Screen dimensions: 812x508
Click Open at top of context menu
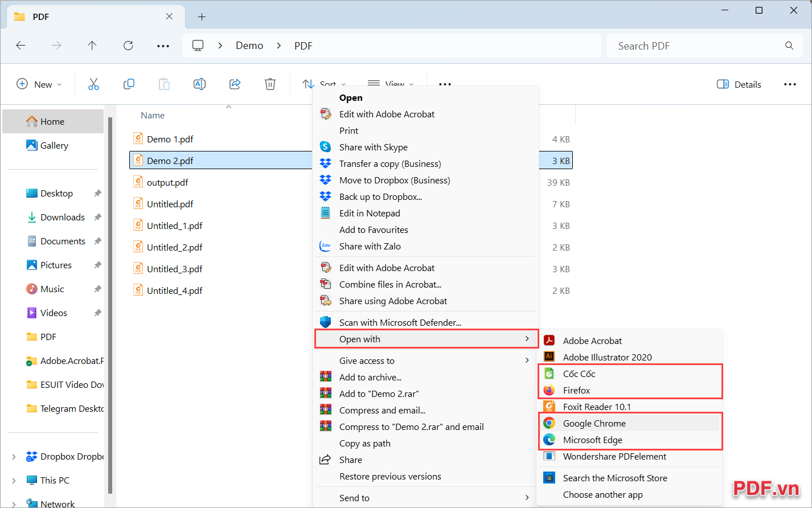coord(426,97)
